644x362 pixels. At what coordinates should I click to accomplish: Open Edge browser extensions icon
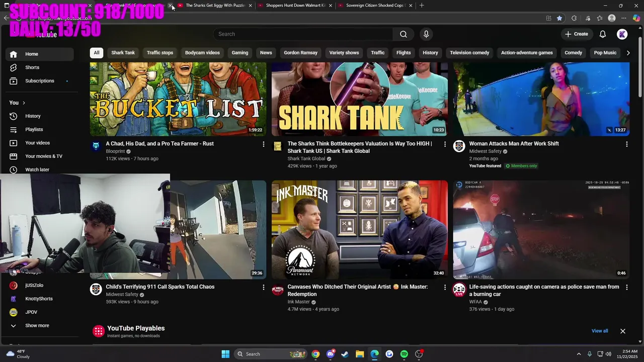(574, 18)
